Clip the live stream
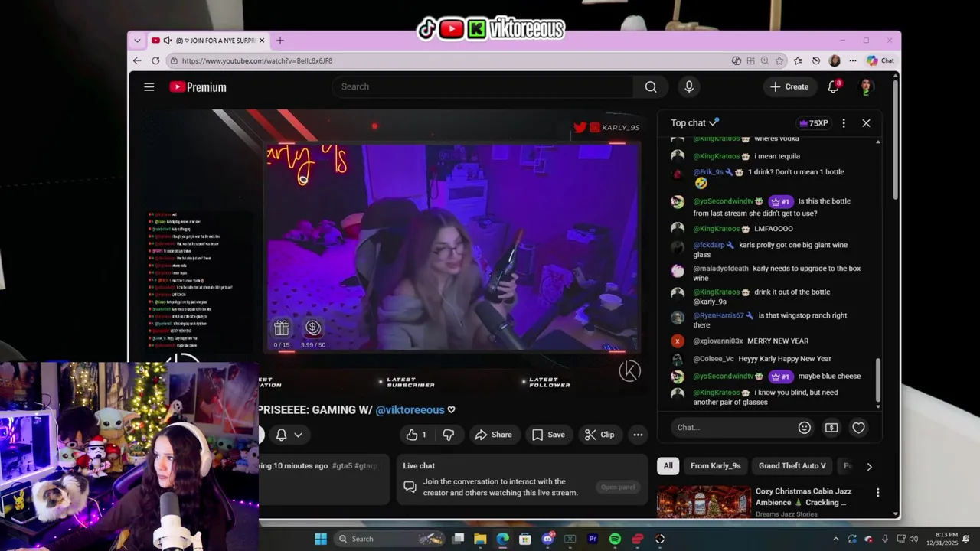The height and width of the screenshot is (551, 980). point(599,435)
